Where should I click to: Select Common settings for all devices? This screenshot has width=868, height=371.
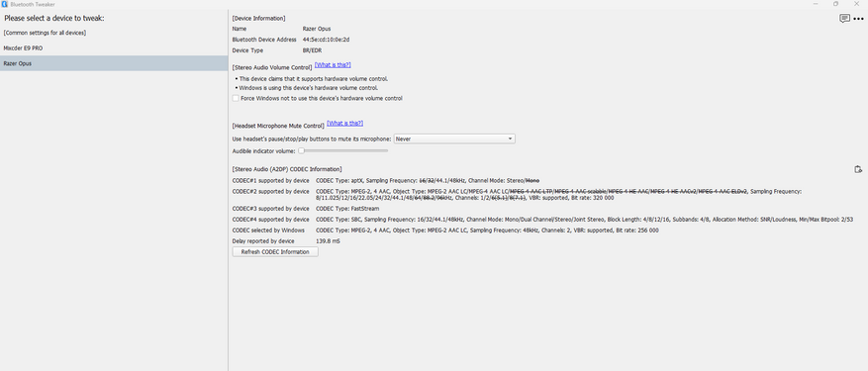tap(114, 33)
